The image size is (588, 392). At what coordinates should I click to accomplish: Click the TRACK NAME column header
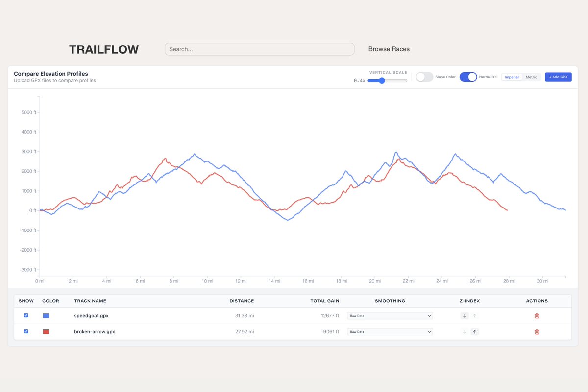point(90,301)
